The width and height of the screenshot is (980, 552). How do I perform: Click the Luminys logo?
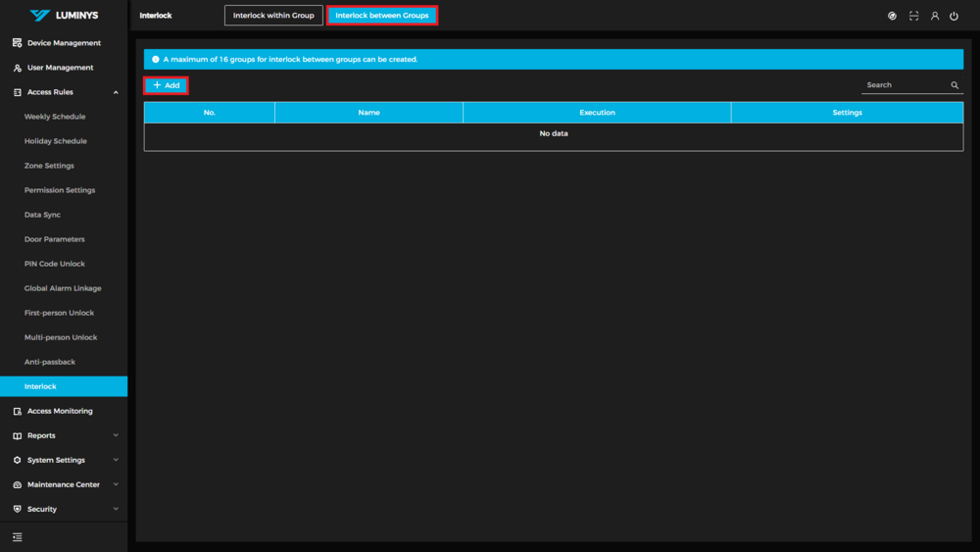coord(64,16)
